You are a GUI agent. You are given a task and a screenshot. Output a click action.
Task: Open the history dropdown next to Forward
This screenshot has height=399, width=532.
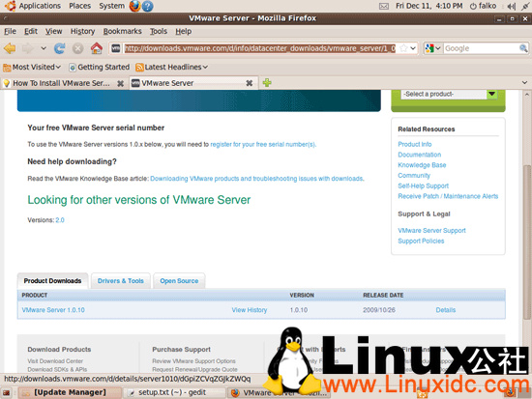44,48
